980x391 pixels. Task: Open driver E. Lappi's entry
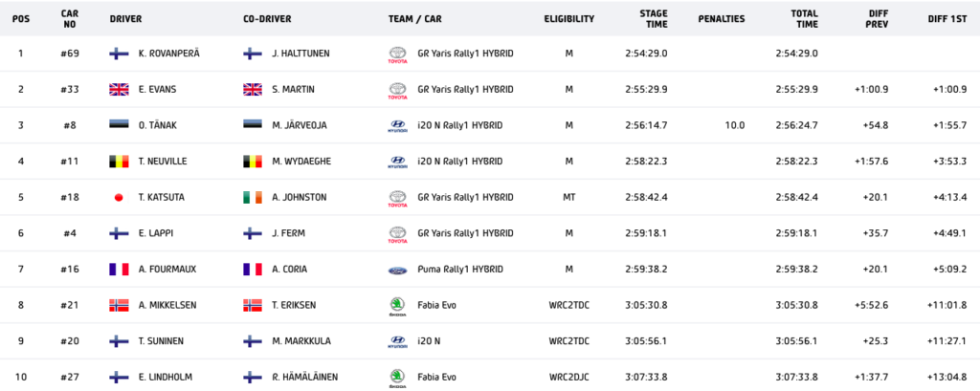[154, 233]
